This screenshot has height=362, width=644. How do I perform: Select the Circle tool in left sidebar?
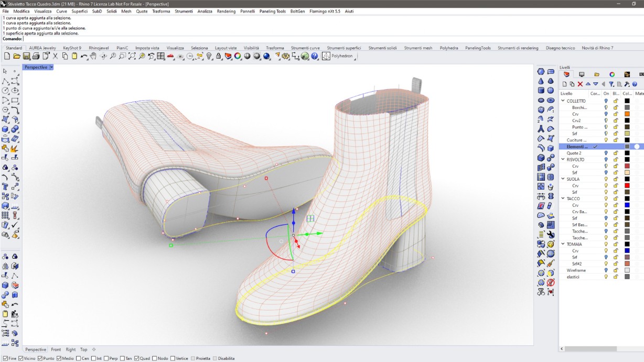click(5, 90)
